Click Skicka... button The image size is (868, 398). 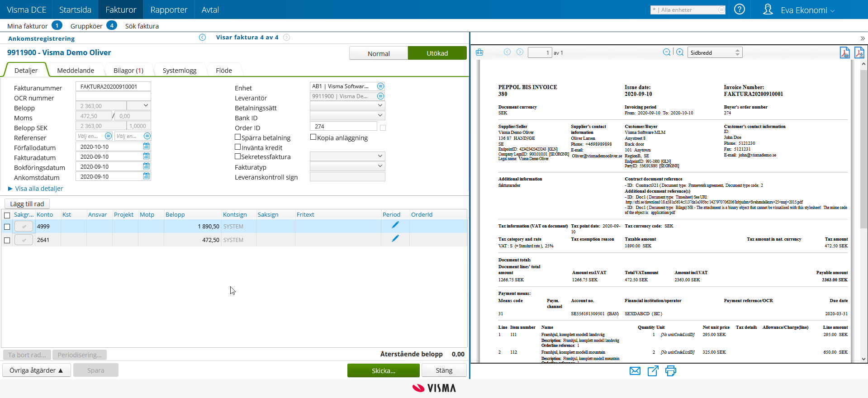pyautogui.click(x=384, y=370)
